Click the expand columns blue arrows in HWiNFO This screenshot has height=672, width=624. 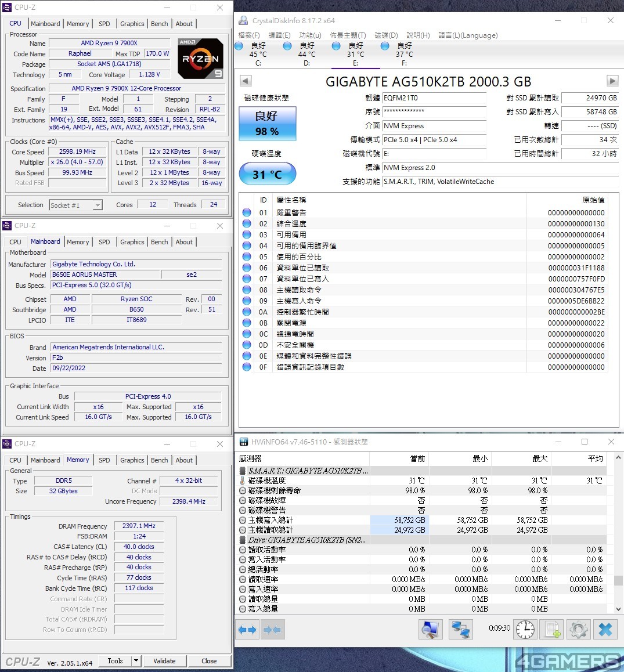[x=248, y=630]
